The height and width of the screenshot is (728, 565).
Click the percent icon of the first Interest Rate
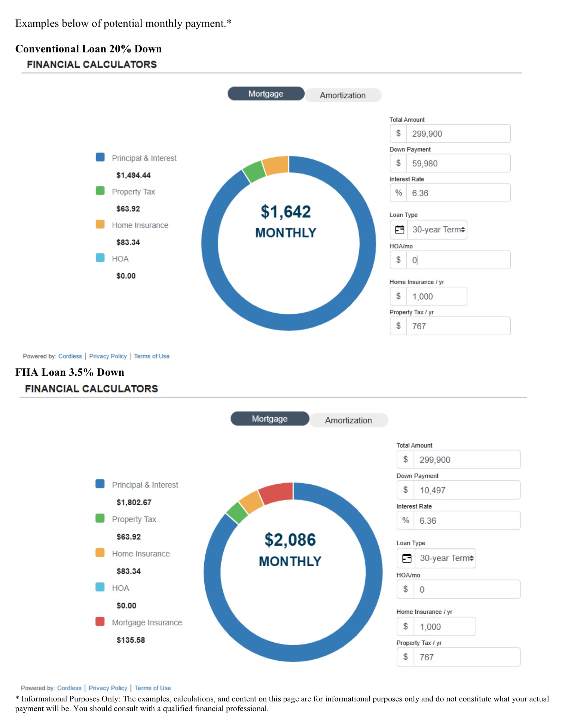(398, 193)
